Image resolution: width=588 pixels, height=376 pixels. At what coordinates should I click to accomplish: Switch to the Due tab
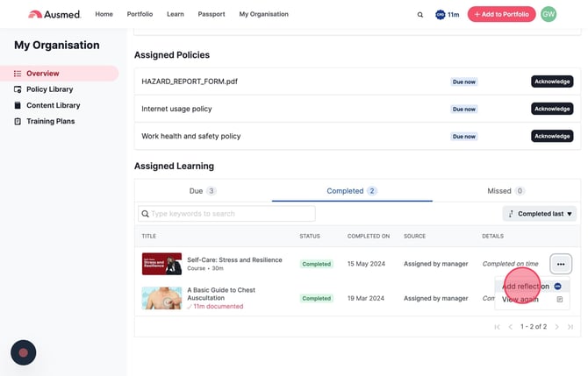202,190
